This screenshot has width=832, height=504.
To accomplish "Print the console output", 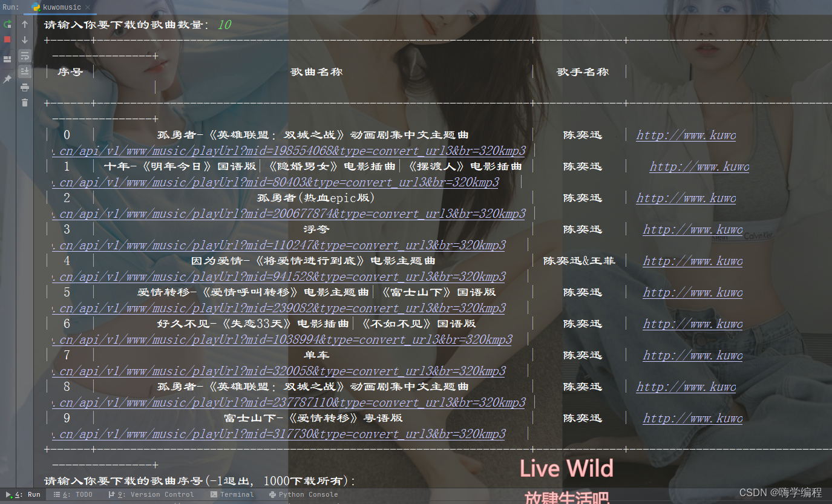I will click(x=25, y=87).
